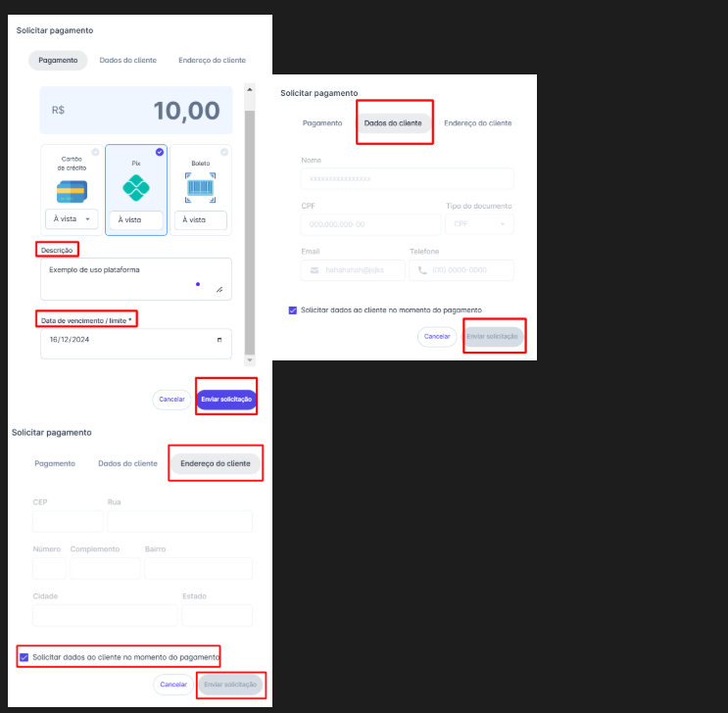Select the Boleto payment radio check
728x713 pixels.
[224, 152]
